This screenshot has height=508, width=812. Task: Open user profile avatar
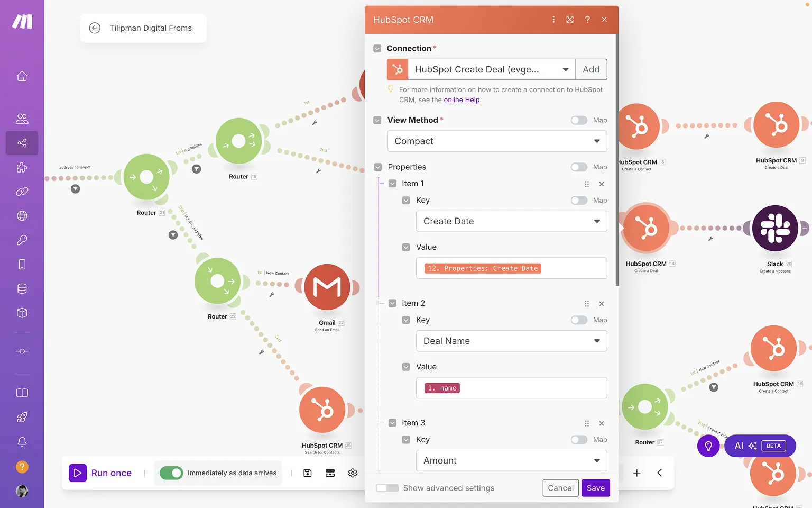tap(22, 491)
